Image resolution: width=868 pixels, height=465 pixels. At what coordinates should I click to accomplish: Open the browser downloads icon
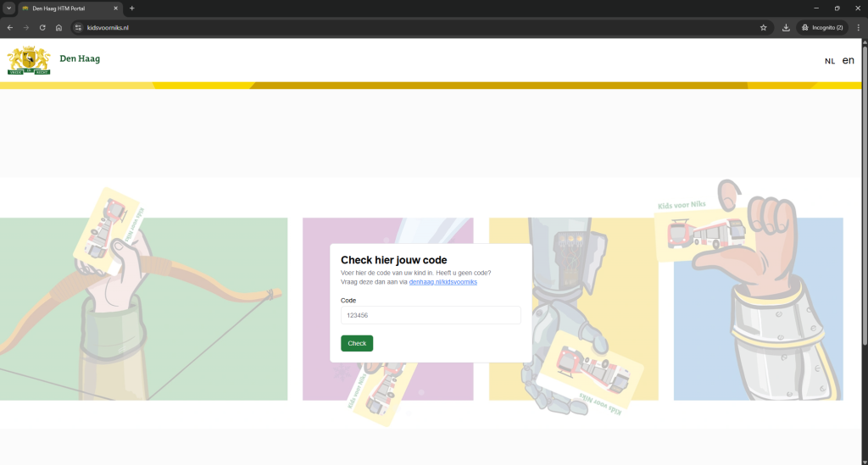pos(786,27)
